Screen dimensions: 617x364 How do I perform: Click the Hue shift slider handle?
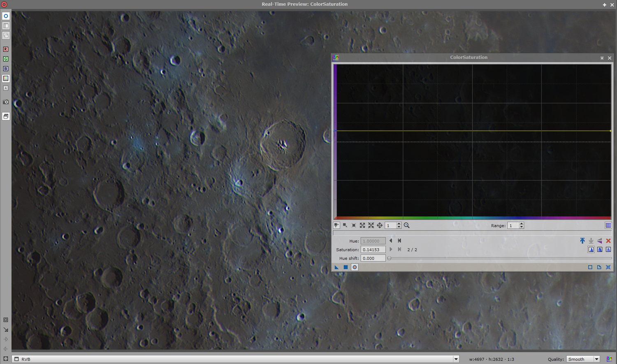coord(389,258)
